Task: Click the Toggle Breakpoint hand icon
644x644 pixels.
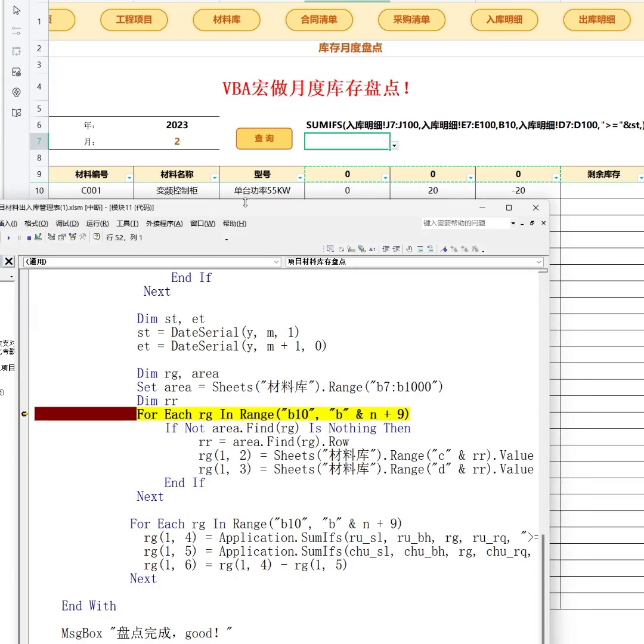Action: (409, 249)
